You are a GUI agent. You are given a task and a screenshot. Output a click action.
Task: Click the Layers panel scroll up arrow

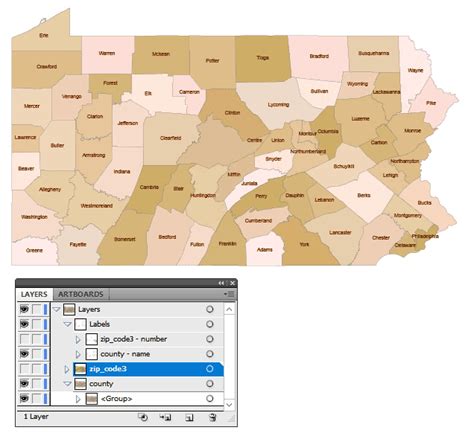pos(229,309)
